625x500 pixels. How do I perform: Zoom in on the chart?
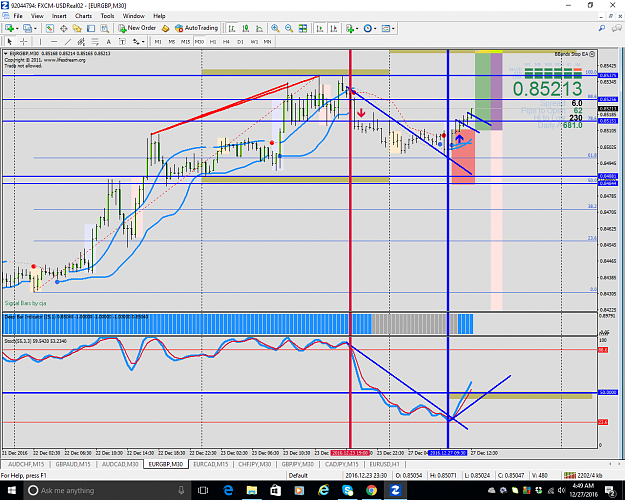pos(275,28)
